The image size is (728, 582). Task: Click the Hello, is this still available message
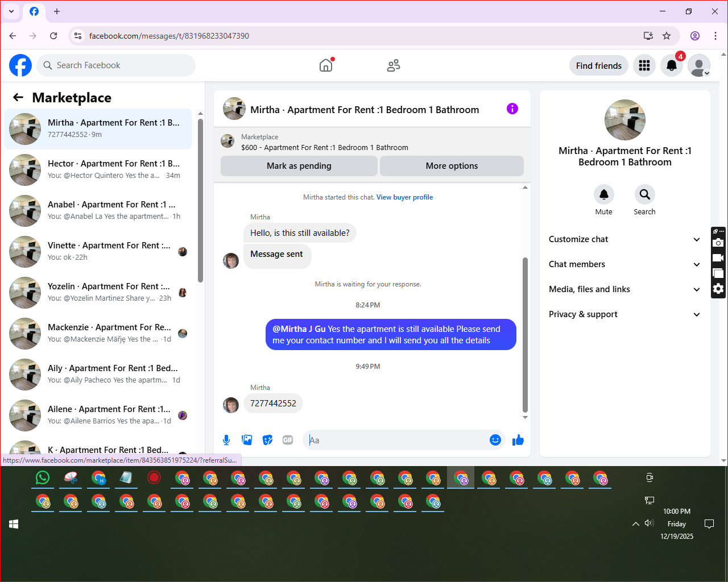(300, 233)
